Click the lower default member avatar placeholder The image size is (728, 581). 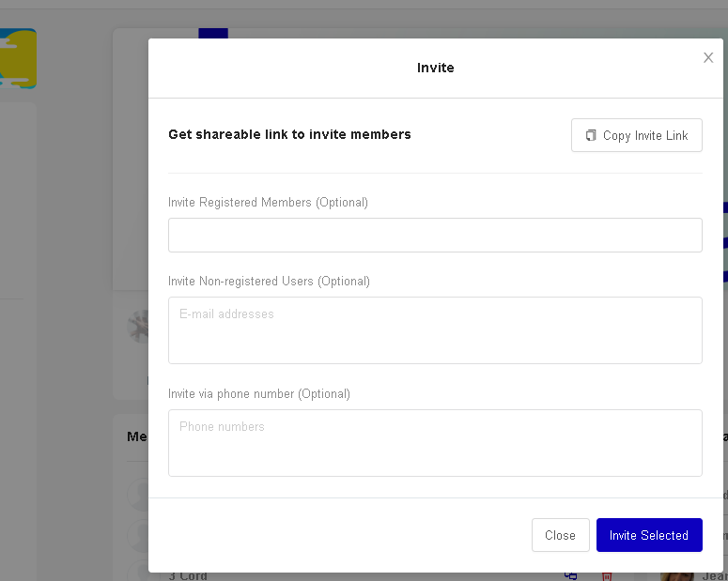pyautogui.click(x=138, y=536)
